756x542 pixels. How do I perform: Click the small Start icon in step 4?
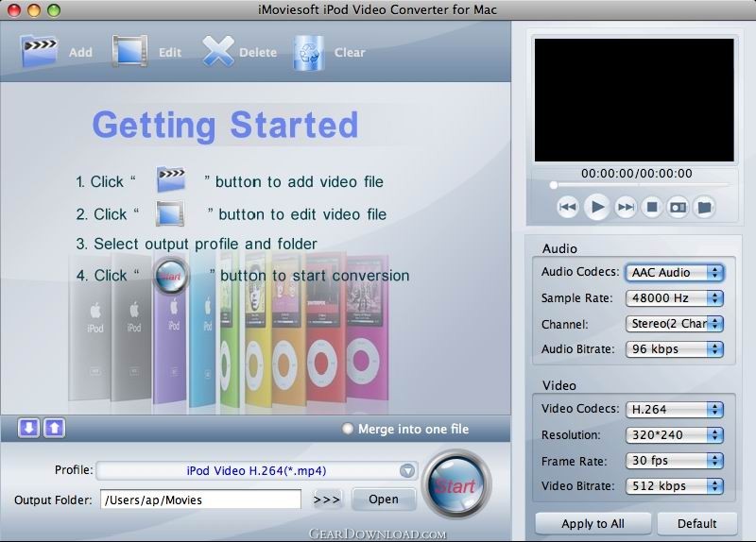coord(171,276)
